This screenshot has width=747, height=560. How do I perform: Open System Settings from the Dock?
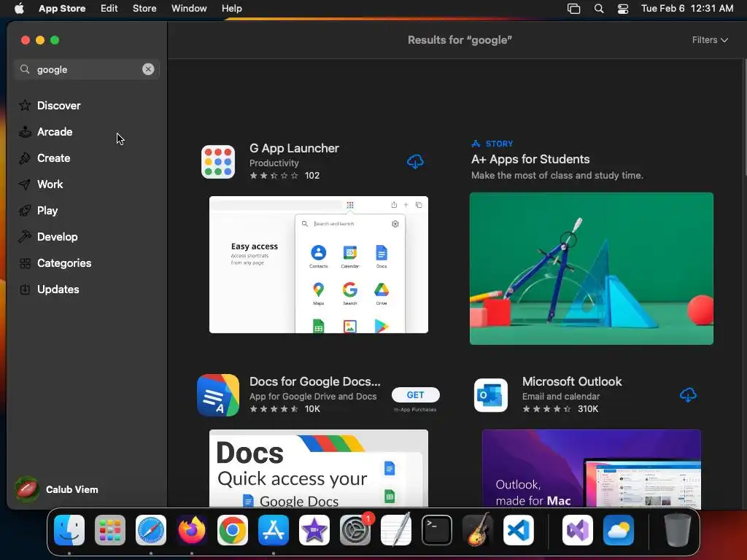point(355,530)
